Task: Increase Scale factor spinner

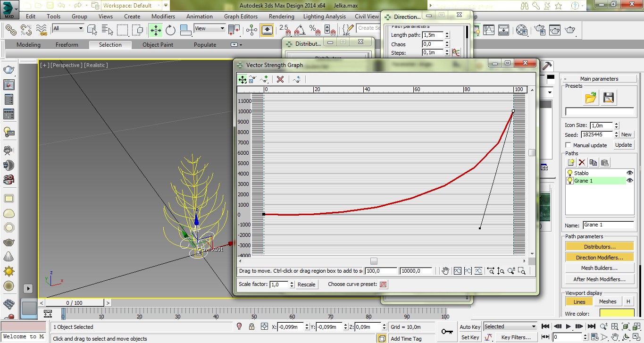Action: coord(292,283)
